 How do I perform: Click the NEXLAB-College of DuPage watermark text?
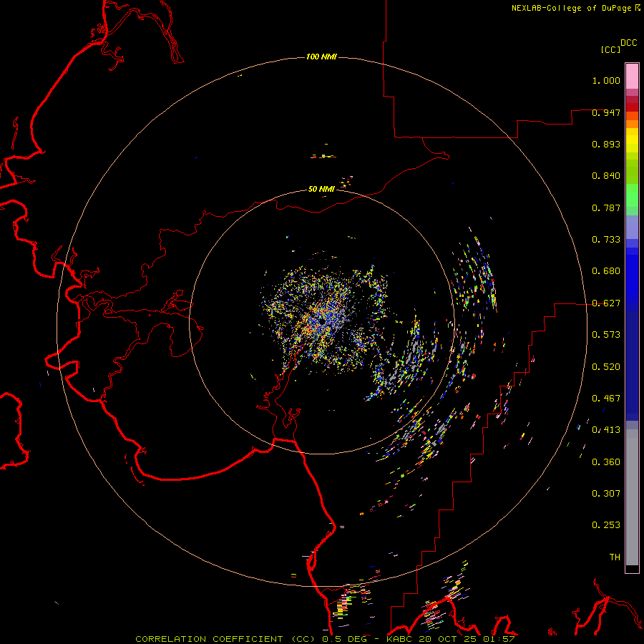[575, 8]
